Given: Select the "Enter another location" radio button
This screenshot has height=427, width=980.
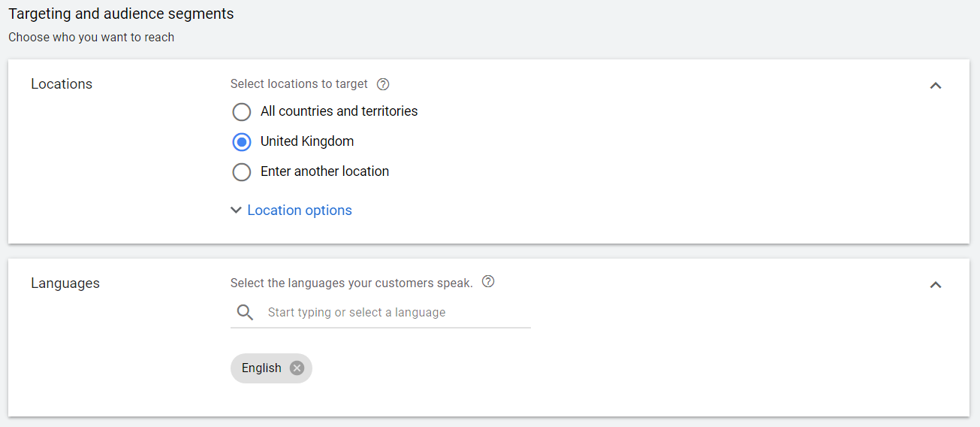Looking at the screenshot, I should click(242, 172).
